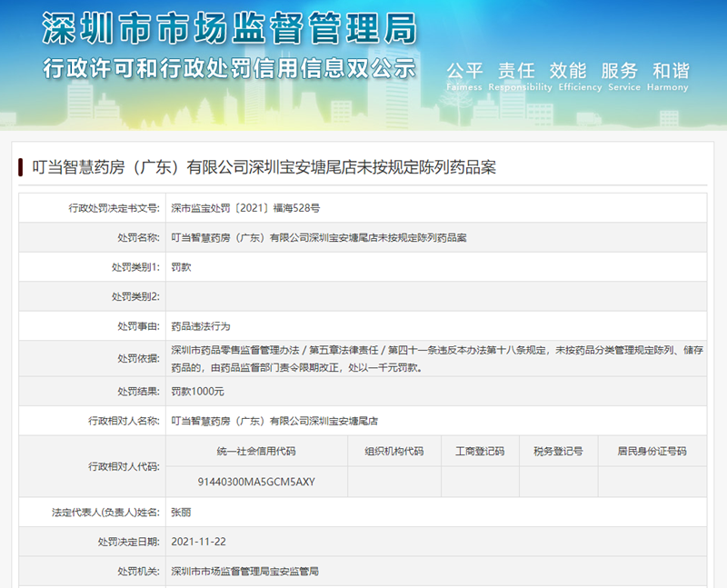Click the 税务登记号 column header
727x588 pixels.
pos(558,451)
